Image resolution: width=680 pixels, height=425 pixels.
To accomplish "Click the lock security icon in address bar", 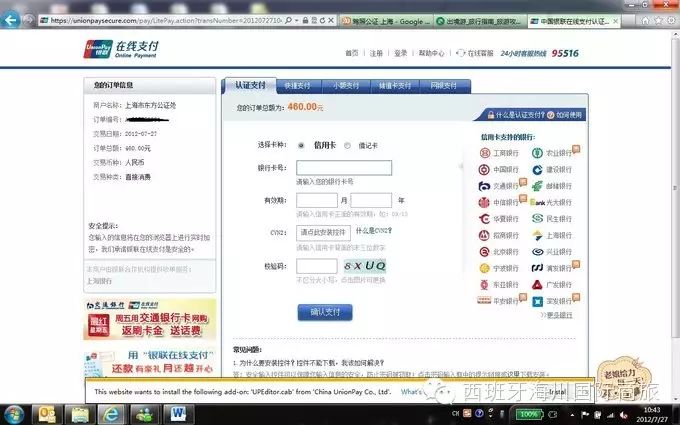I will point(305,20).
